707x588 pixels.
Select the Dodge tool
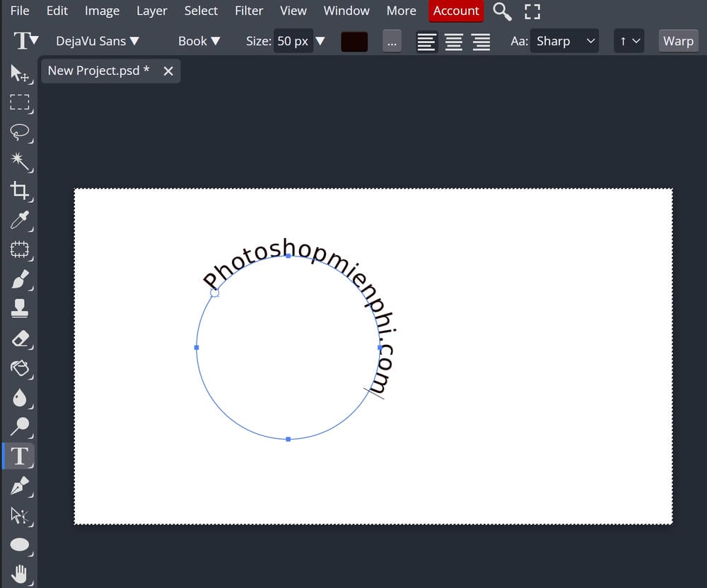pyautogui.click(x=19, y=426)
